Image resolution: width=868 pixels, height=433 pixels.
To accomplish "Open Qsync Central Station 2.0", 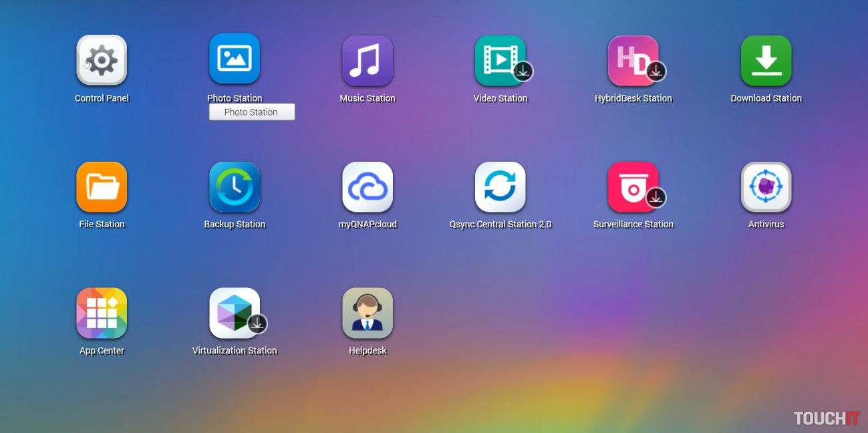I will pos(500,186).
